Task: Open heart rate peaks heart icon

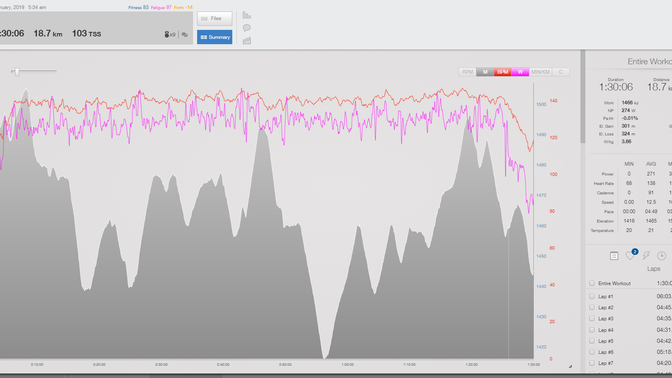Action: 630,256
